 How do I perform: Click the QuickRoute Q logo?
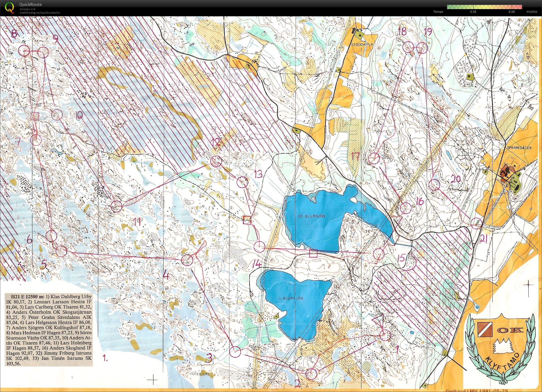[x=9, y=7]
